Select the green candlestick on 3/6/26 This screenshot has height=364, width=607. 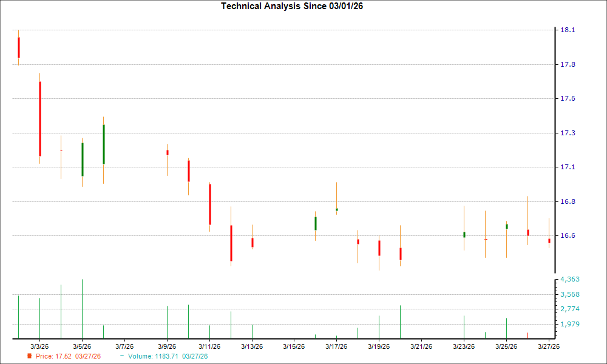(104, 143)
